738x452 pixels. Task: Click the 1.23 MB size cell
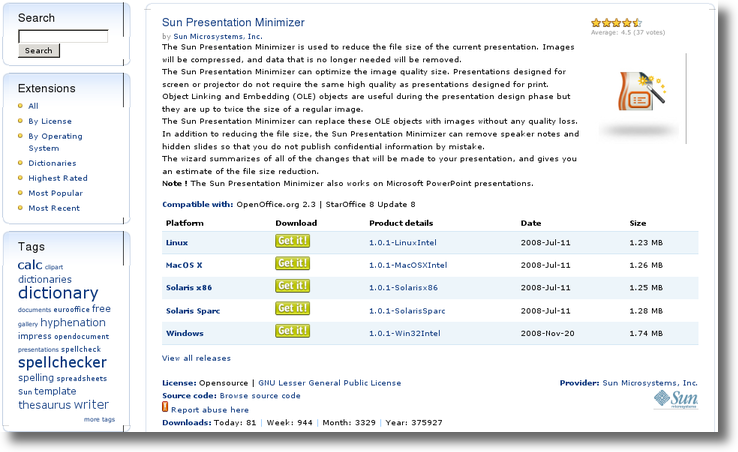(x=646, y=242)
